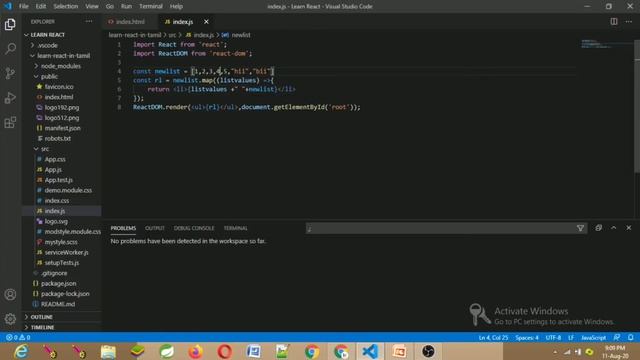Close the bottom panel
The height and width of the screenshot is (360, 640).
629,228
